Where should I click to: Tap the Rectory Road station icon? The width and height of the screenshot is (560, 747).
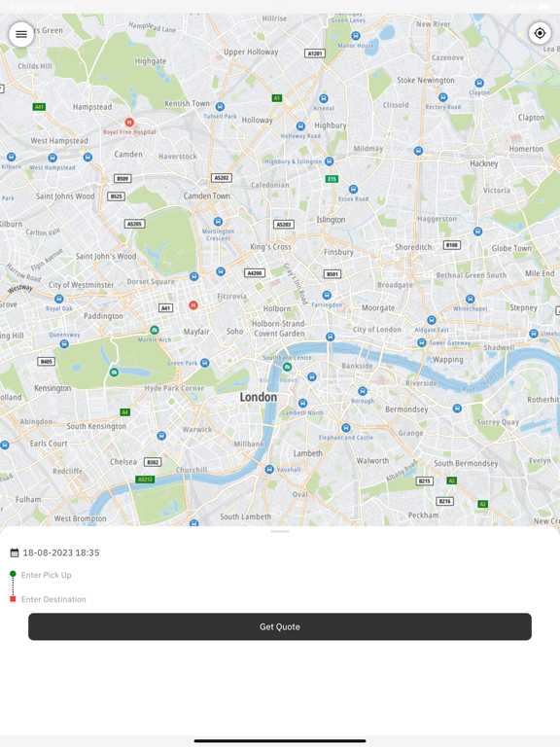point(443,97)
